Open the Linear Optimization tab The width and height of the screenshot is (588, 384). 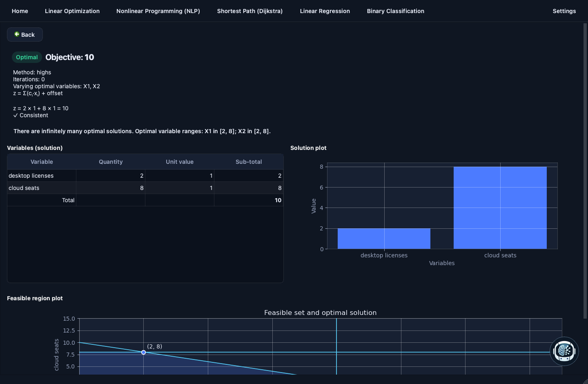click(72, 11)
